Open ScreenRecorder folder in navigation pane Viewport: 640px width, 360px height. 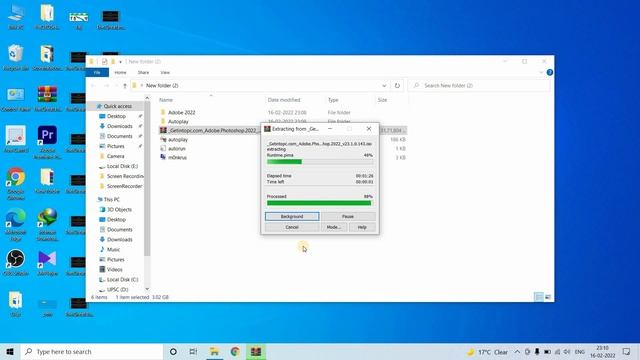124,186
